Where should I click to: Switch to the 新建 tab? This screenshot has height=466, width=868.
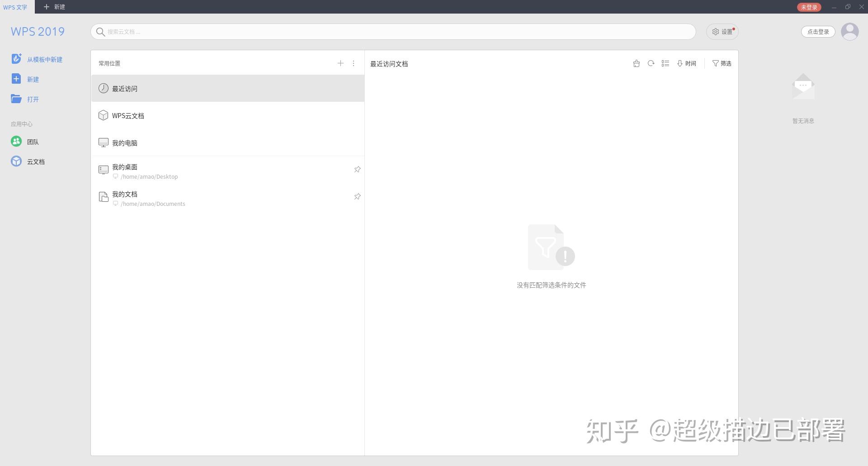coord(53,7)
